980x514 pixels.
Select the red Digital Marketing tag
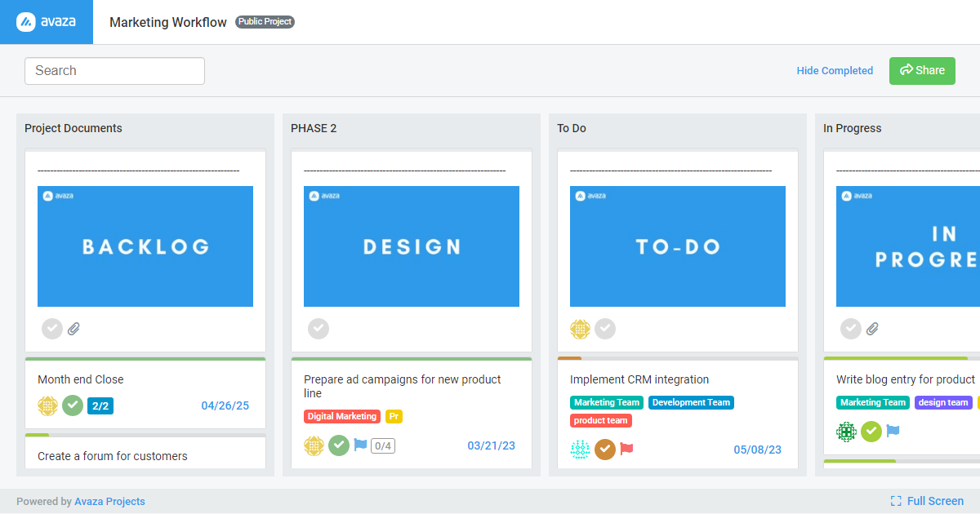point(342,416)
